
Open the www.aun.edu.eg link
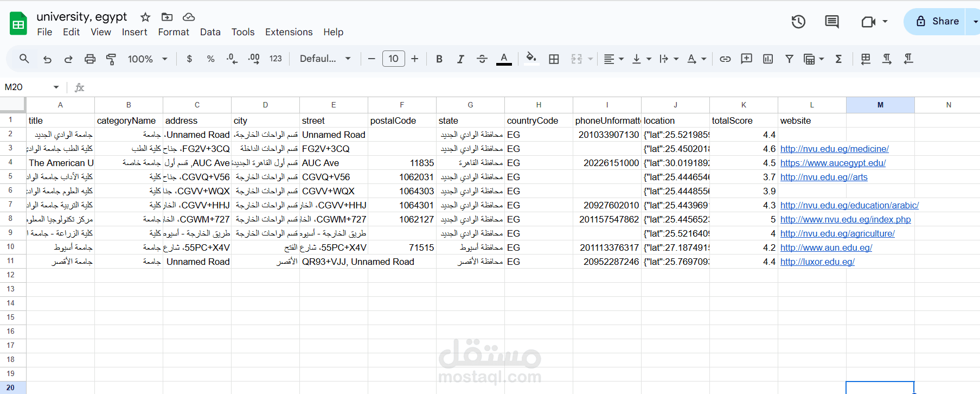[x=826, y=247]
